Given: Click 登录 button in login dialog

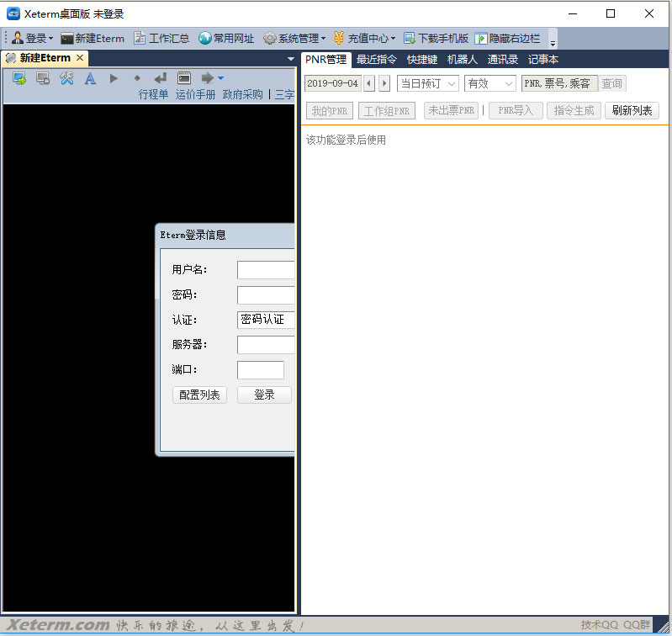Looking at the screenshot, I should tap(264, 395).
